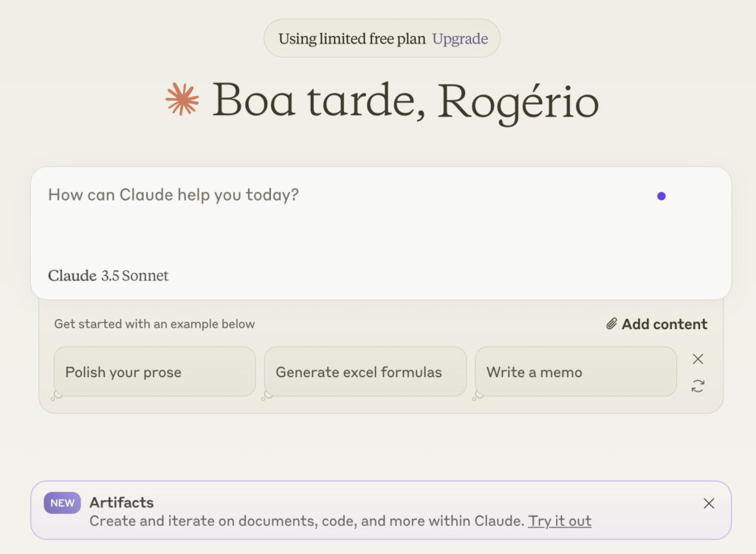Image resolution: width=756 pixels, height=554 pixels.
Task: Click the 'Get started with an example below' text
Action: tap(154, 324)
